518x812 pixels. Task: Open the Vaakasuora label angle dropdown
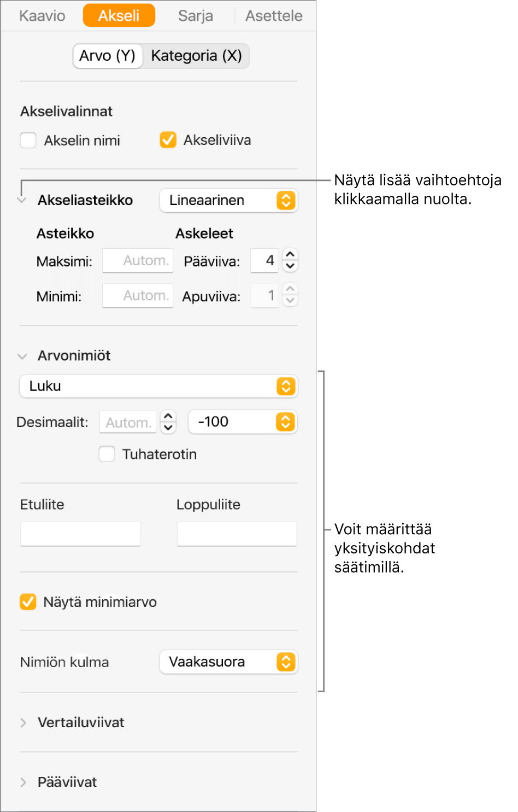pos(229,662)
